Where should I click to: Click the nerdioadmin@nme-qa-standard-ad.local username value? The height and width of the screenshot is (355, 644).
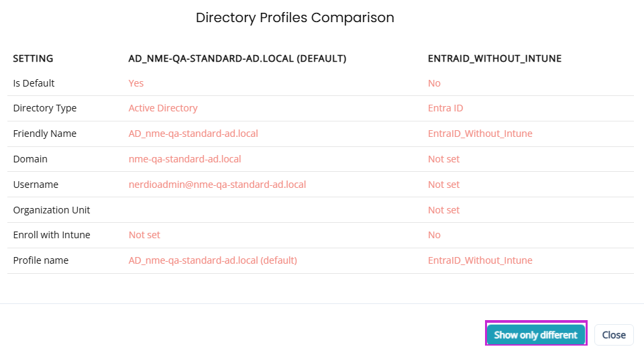click(217, 184)
